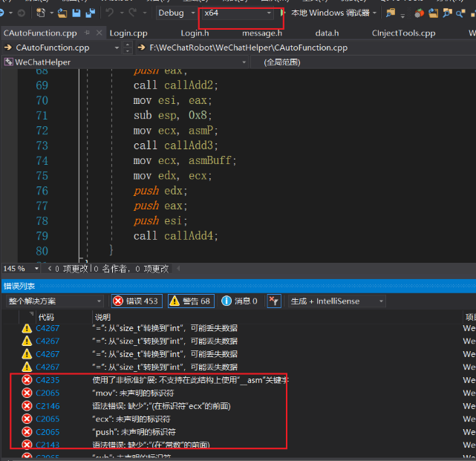The height and width of the screenshot is (461, 476).
Task: Click the Open File folder icon
Action: 62,13
